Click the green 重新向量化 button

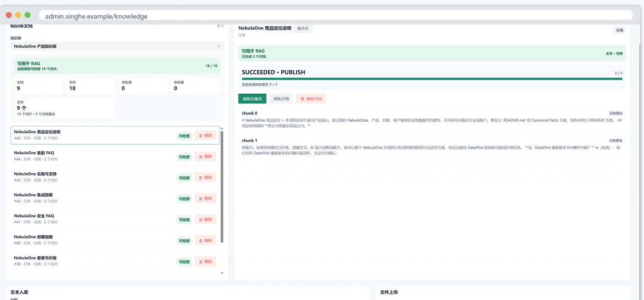tap(252, 99)
